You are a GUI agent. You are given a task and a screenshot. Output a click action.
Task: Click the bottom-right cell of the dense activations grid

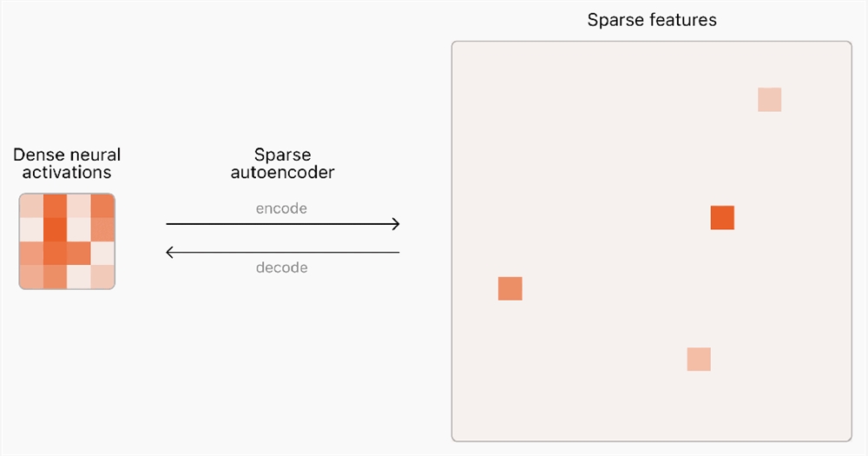pos(102,277)
